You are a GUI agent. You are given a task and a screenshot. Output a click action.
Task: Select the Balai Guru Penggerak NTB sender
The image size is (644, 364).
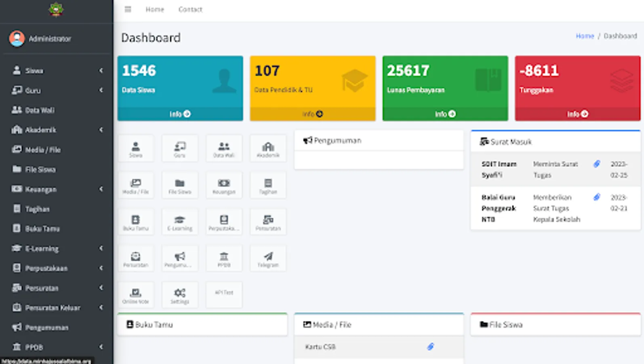coord(499,208)
